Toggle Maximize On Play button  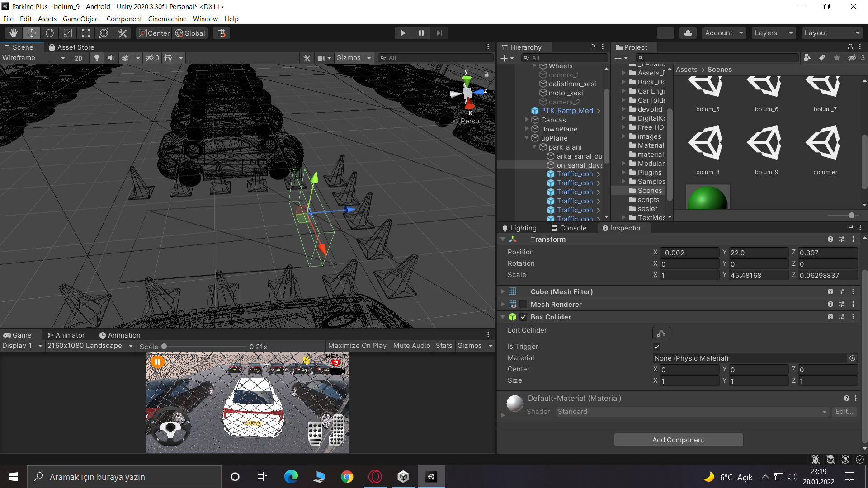[357, 346]
